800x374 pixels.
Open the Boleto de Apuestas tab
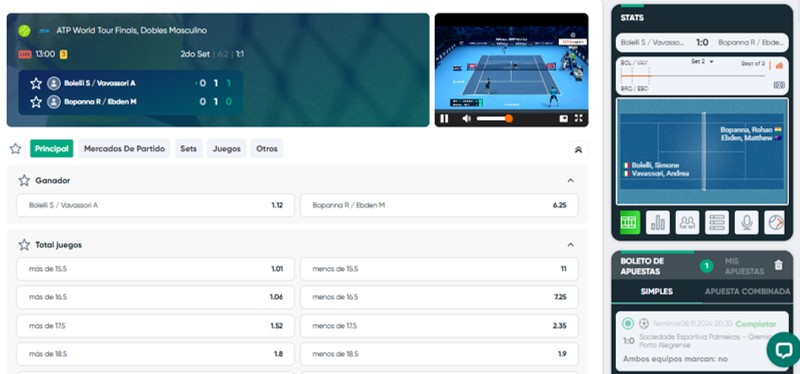click(x=643, y=266)
